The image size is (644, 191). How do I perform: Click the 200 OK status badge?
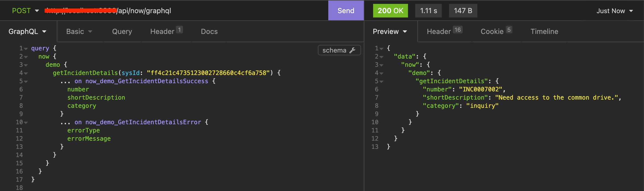click(x=390, y=11)
